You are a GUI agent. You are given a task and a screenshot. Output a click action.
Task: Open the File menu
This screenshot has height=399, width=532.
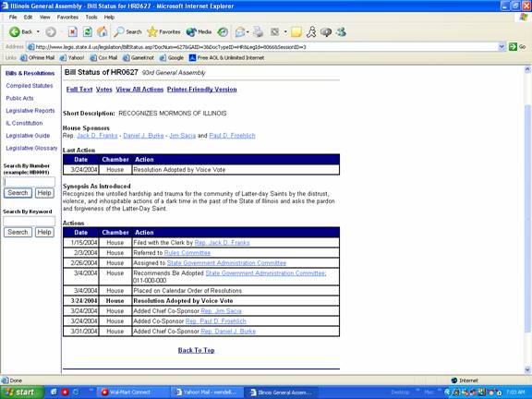click(x=13, y=17)
